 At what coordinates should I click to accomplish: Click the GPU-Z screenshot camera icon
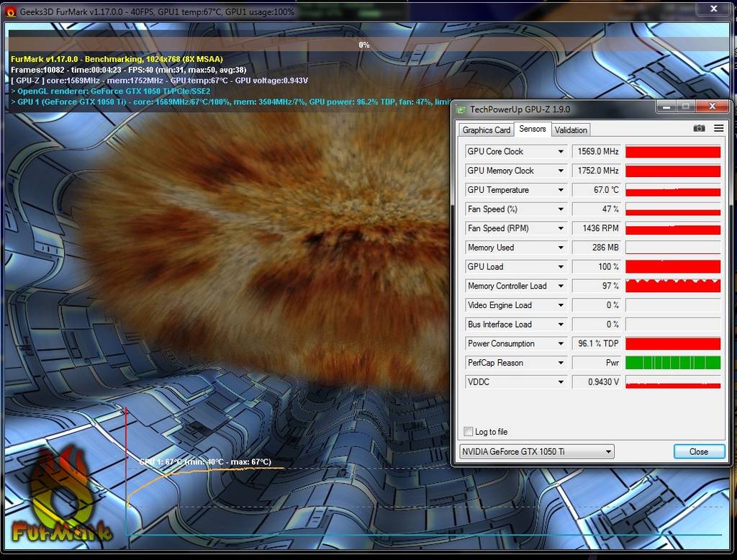(x=699, y=128)
